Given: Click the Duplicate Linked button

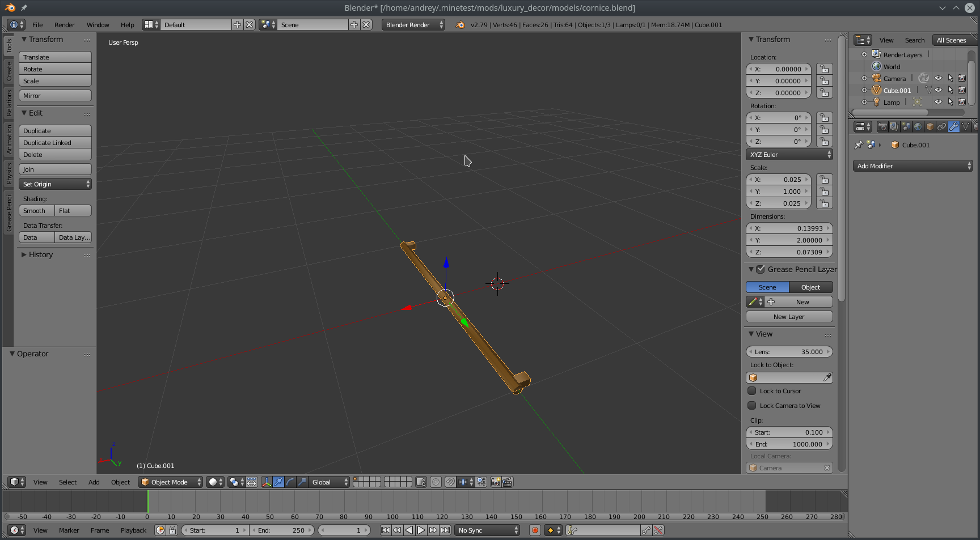Looking at the screenshot, I should [x=55, y=143].
